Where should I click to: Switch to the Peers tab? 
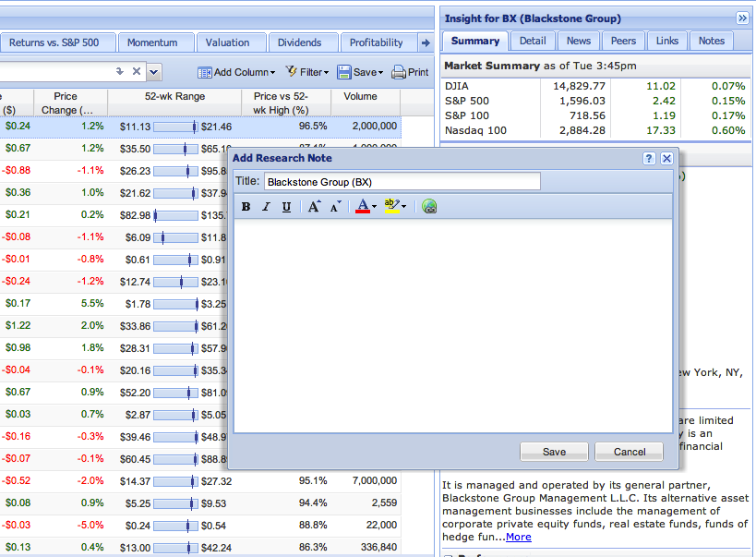point(623,41)
